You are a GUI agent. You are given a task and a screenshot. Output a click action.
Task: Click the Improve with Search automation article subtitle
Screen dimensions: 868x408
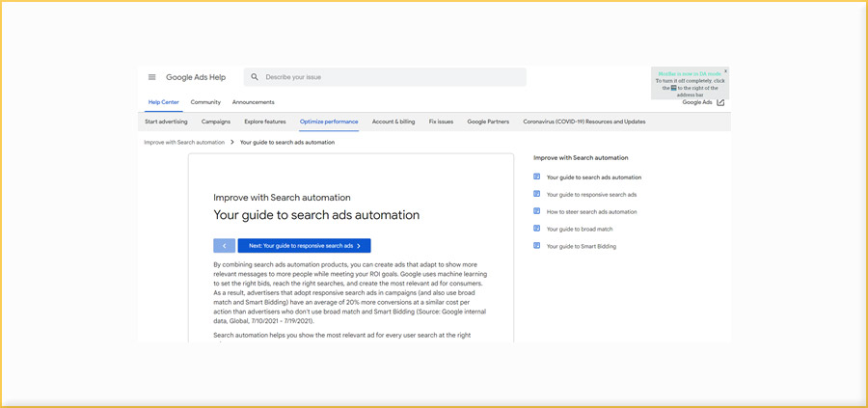click(282, 197)
